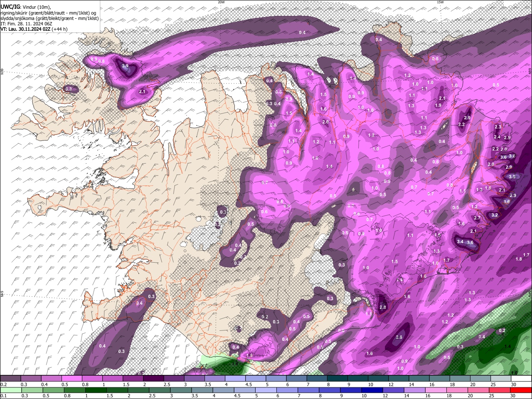Click the 2.7 snowfall value on the map
This screenshot has width=532, height=399.
pyautogui.click(x=477, y=218)
